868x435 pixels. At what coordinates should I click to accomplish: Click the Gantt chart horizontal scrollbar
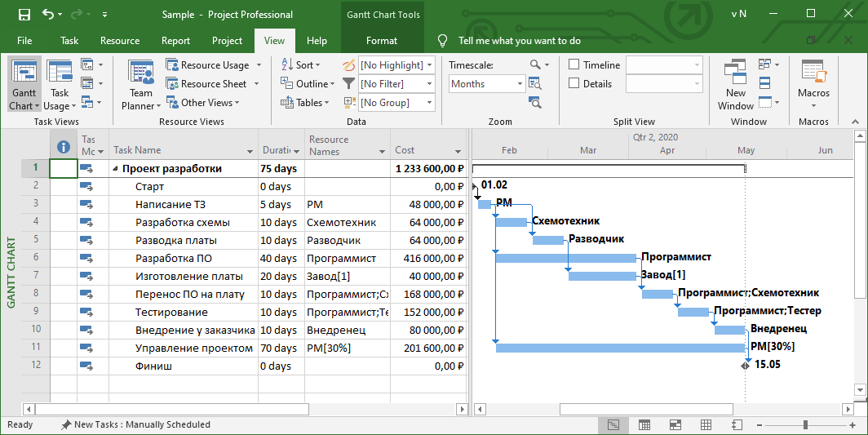pyautogui.click(x=646, y=410)
